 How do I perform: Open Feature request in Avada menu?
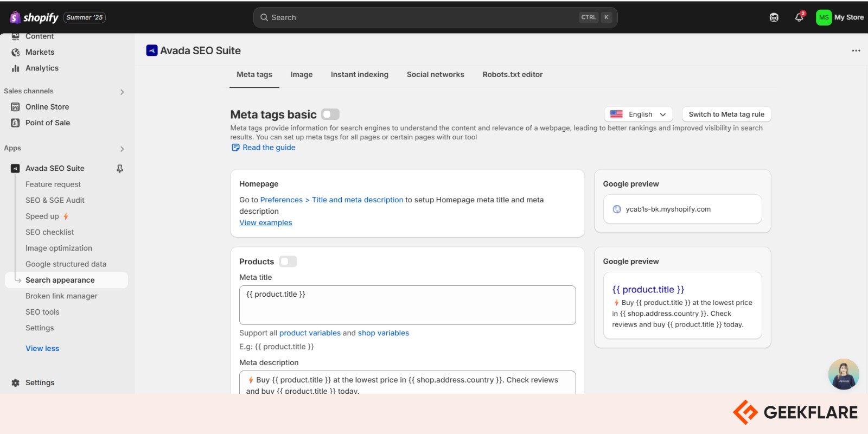53,184
